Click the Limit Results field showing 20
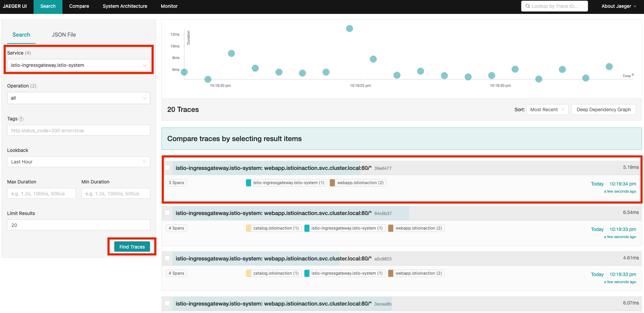 click(78, 225)
